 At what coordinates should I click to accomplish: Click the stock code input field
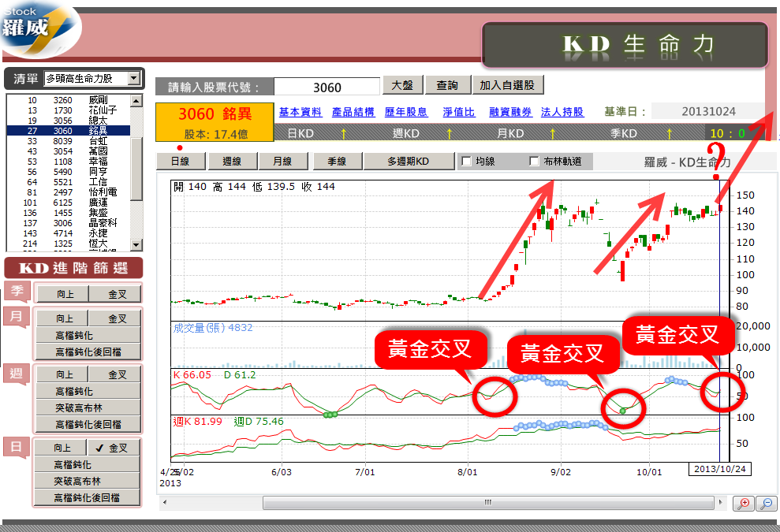pyautogui.click(x=327, y=87)
